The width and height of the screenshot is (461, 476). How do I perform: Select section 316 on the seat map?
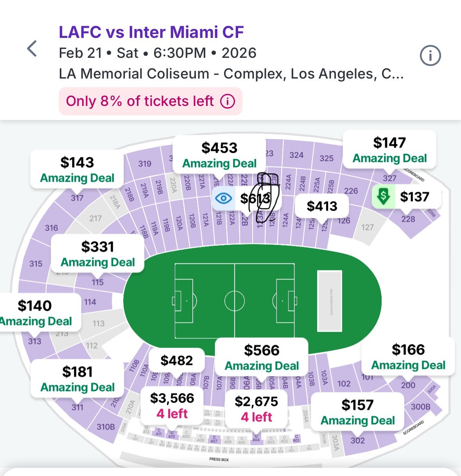(51, 228)
